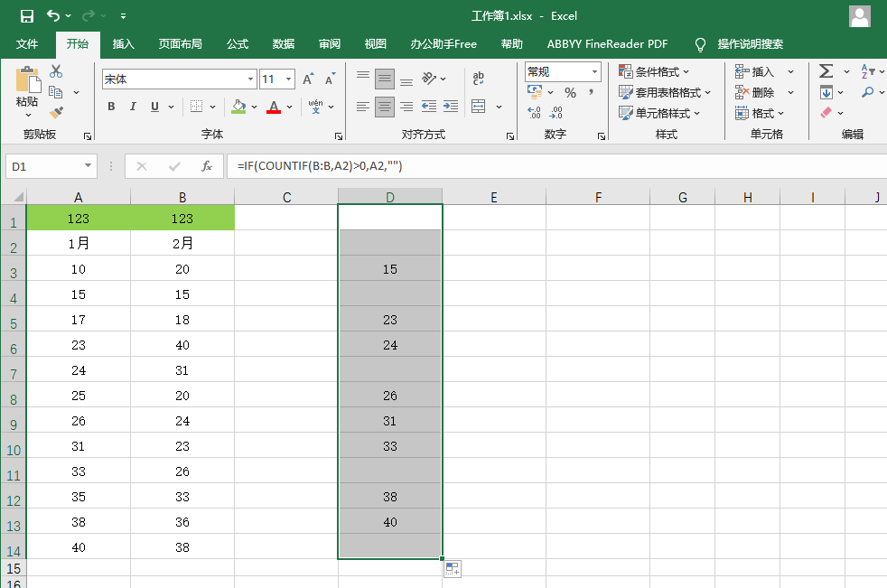Toggle center horizontal alignment
Screen dimensions: 887x588
pos(385,107)
